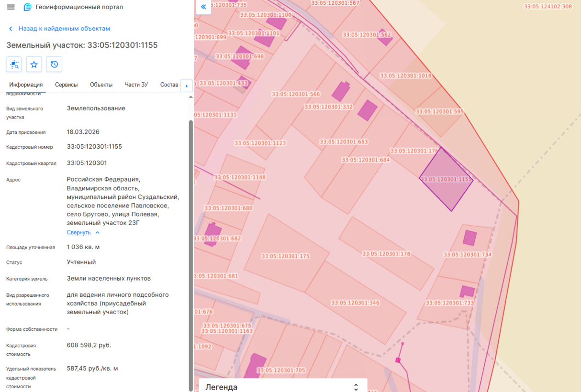Click the value 587,45 руб./кв. м

coord(92,369)
